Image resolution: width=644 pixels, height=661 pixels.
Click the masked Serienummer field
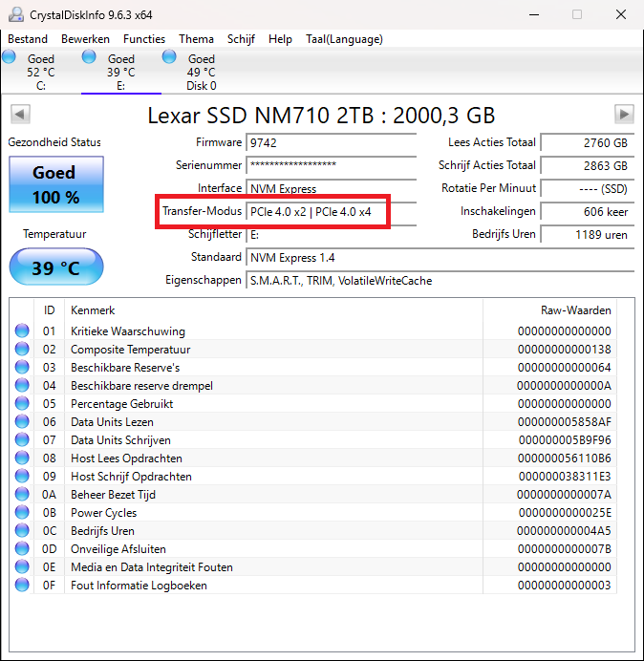pyautogui.click(x=331, y=165)
